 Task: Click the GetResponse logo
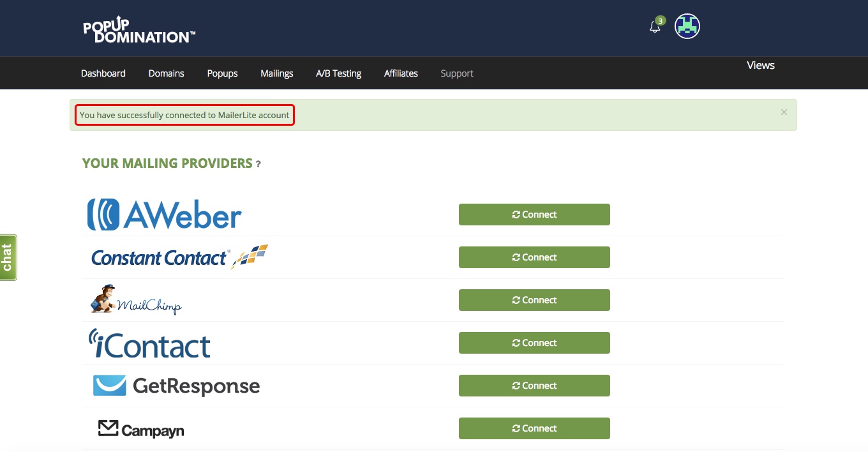click(x=176, y=386)
